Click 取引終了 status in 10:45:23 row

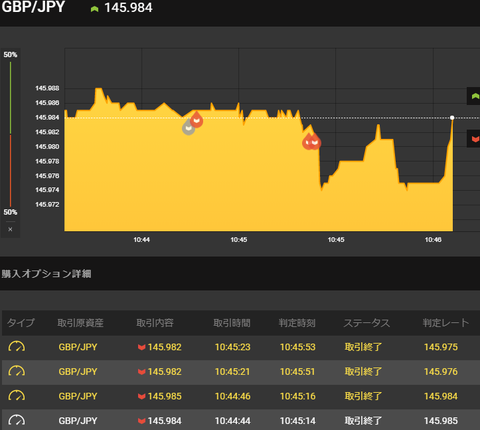(363, 347)
